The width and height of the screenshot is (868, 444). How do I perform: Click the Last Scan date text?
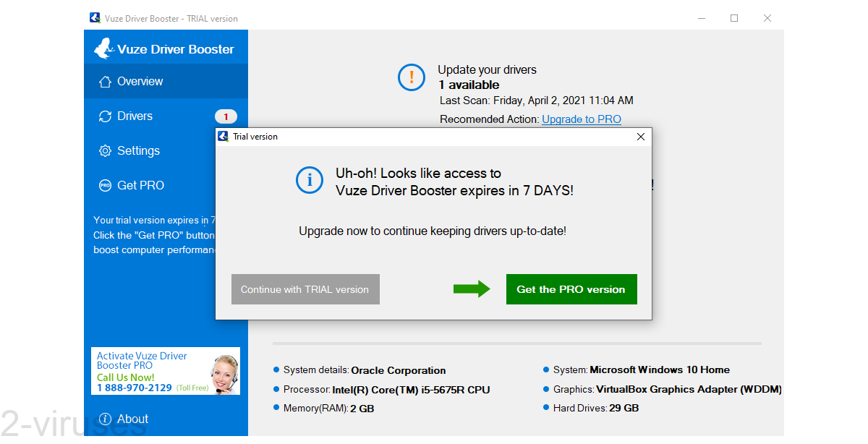[x=537, y=101]
